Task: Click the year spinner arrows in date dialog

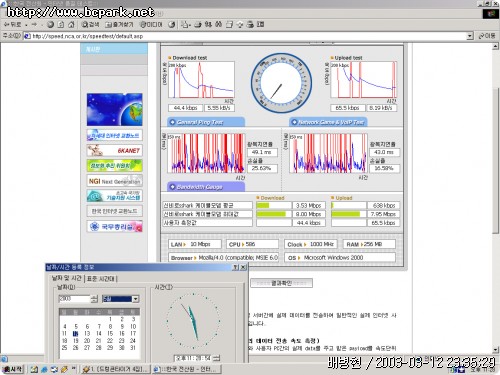Action: coord(94,299)
